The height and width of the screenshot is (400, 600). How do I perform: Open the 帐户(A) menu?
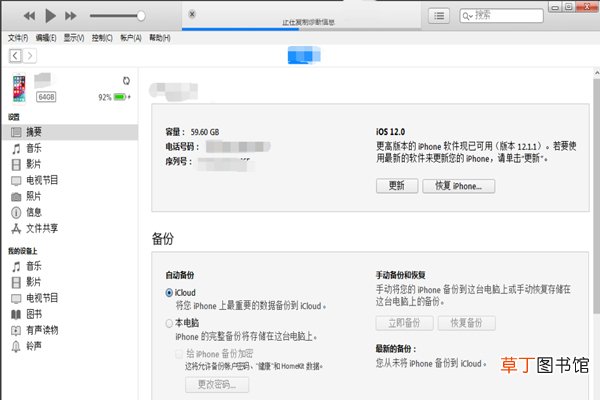(x=131, y=38)
